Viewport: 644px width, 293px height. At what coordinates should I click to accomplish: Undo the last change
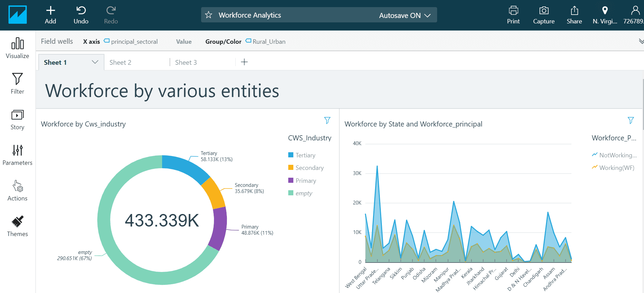[x=81, y=15]
